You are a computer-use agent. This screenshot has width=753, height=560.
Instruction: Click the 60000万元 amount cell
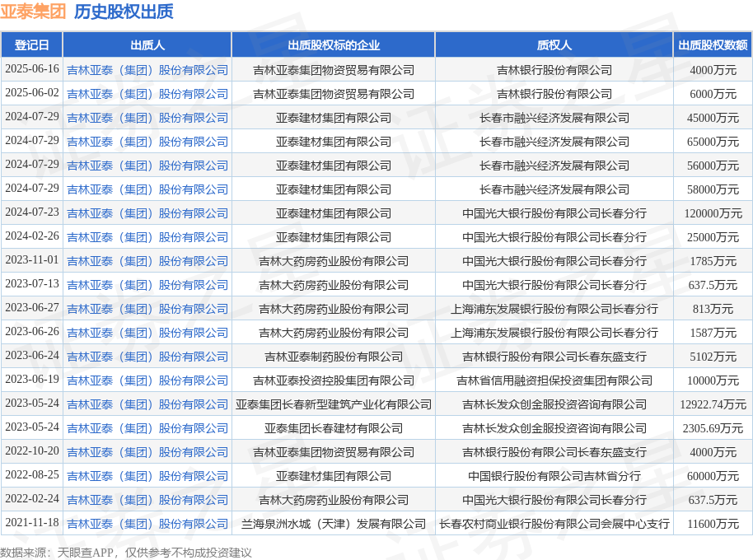point(713,476)
